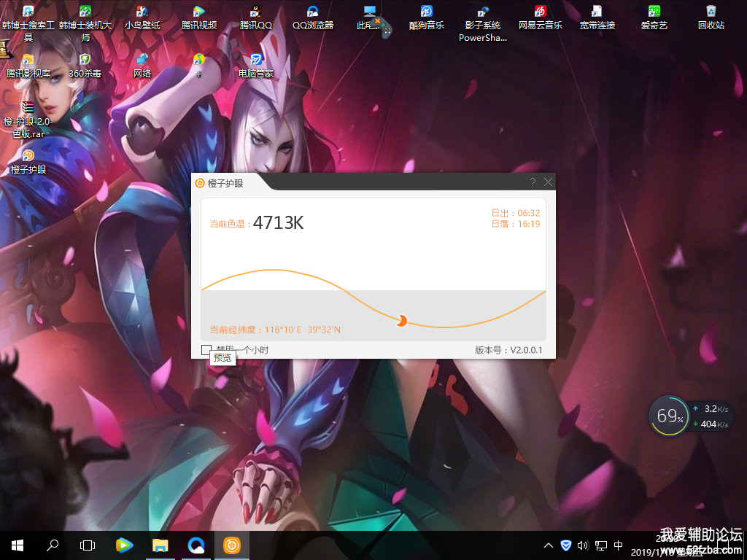
Task: Open the volume speaker tray icon
Action: (x=583, y=545)
